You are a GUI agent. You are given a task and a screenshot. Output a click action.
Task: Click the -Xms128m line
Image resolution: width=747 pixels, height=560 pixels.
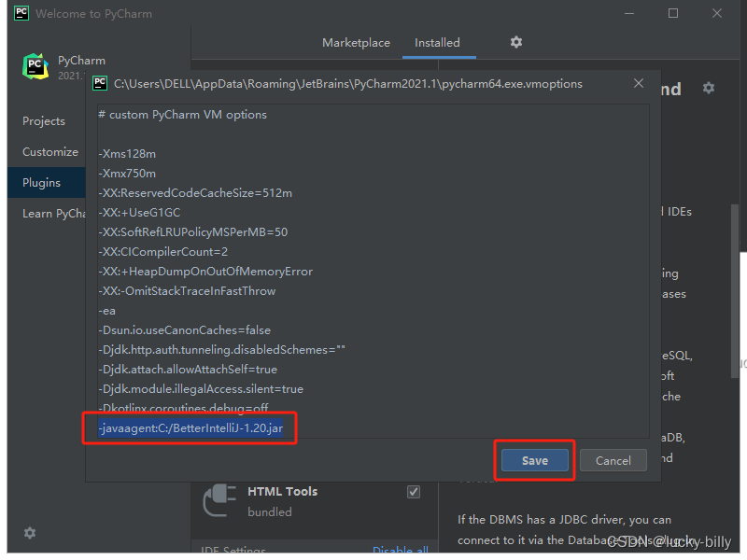tap(127, 154)
